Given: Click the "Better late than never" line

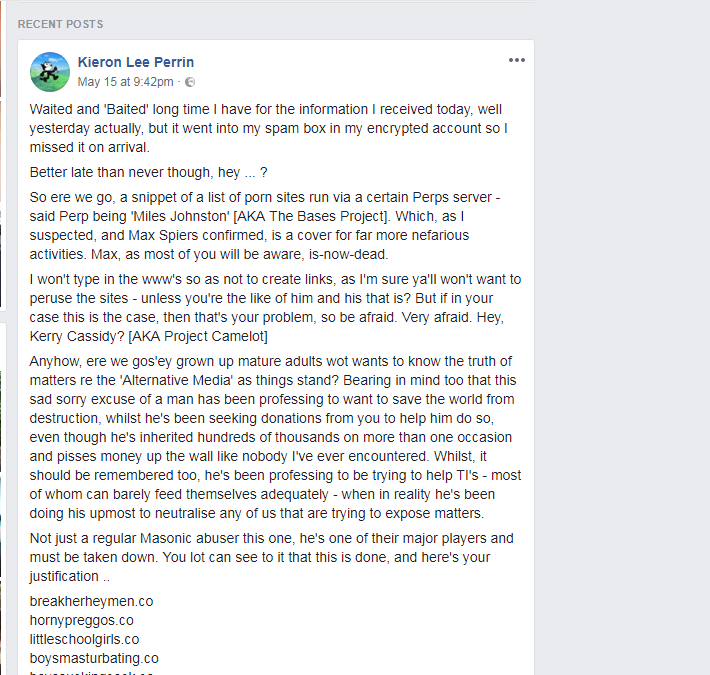Looking at the screenshot, I should pos(149,171).
